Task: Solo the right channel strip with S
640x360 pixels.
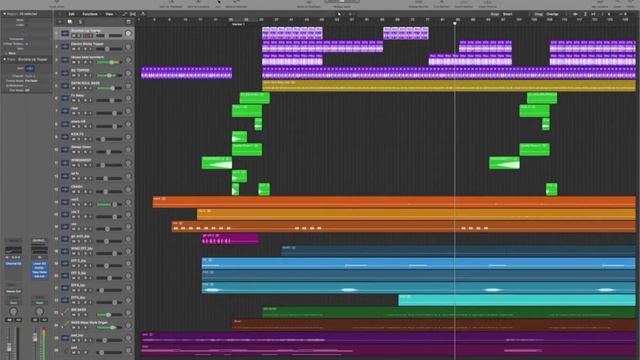Action: pyautogui.click(x=43, y=320)
